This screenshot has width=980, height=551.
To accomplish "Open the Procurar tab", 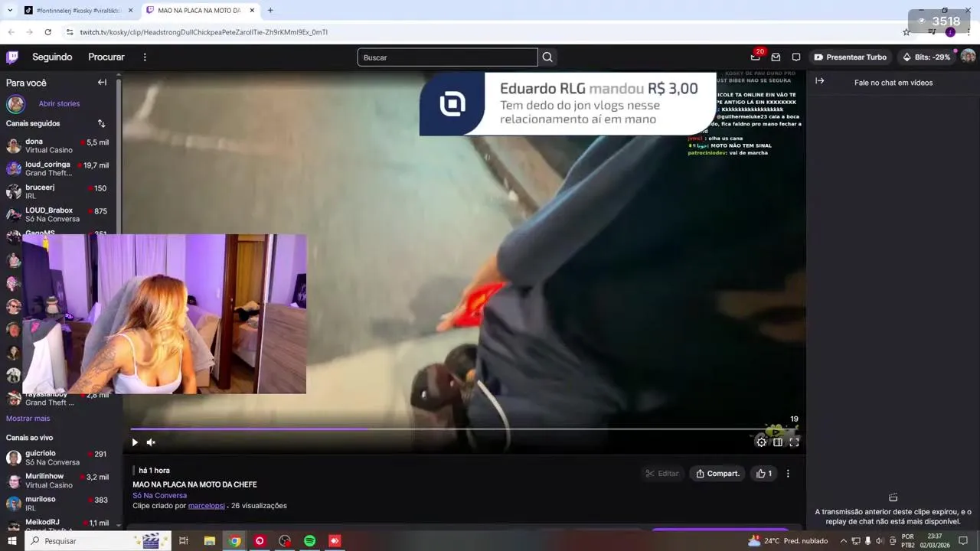I will (x=106, y=57).
